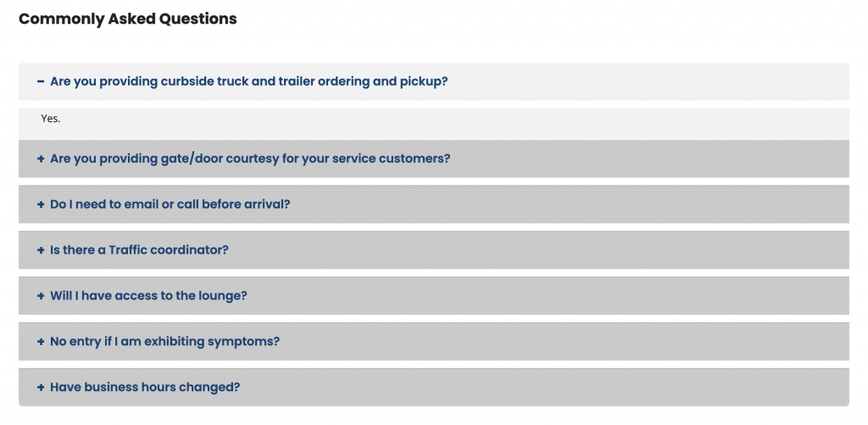
Task: Click the plus icon beside gate/door courtesy question
Action: (41, 159)
